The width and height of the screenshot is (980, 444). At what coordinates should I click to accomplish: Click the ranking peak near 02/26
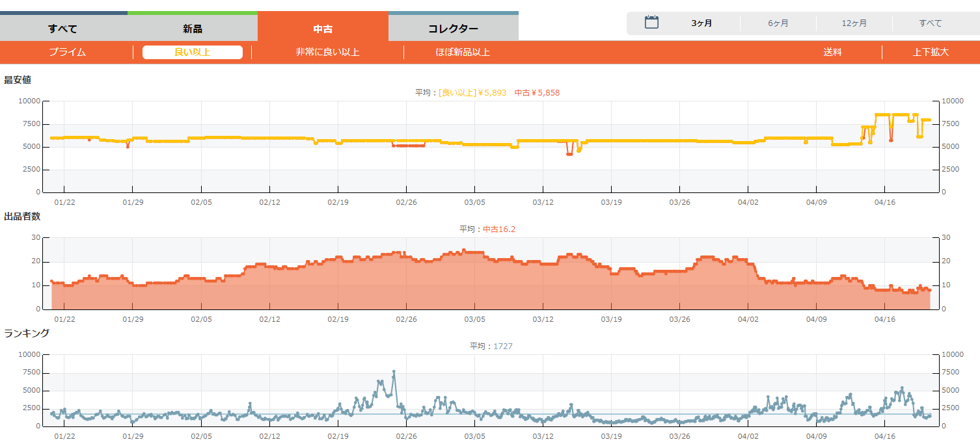point(394,372)
